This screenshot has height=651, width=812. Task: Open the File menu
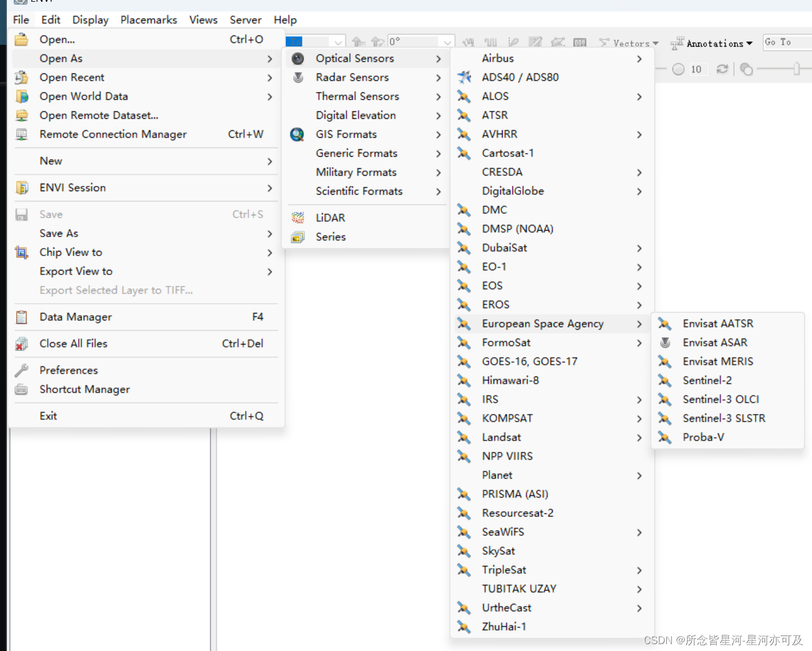point(21,20)
